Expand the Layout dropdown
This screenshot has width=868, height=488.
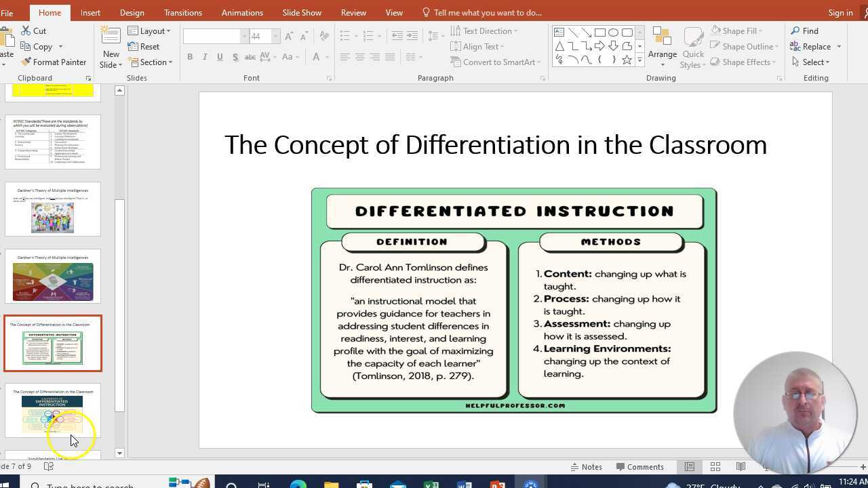pos(149,31)
